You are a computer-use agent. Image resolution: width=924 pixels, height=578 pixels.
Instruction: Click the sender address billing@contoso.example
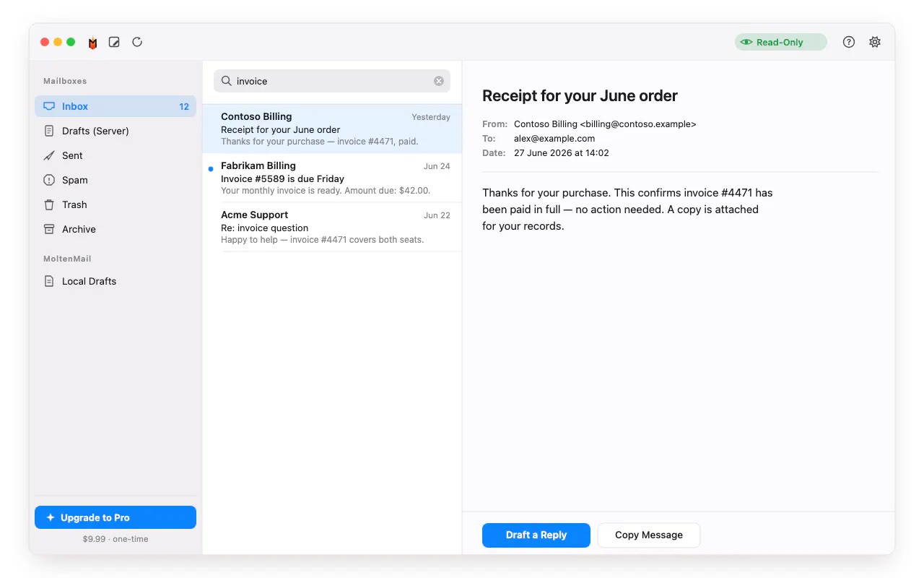638,124
